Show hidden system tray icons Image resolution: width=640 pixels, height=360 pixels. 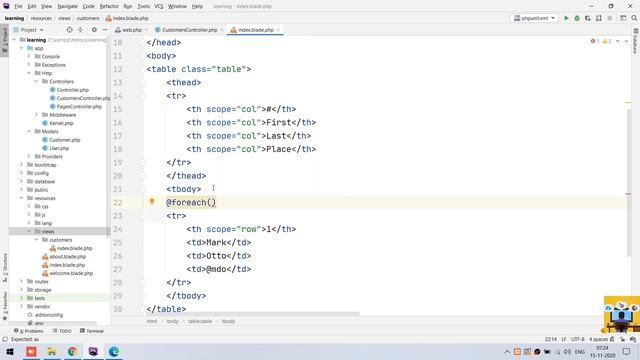tap(507, 351)
